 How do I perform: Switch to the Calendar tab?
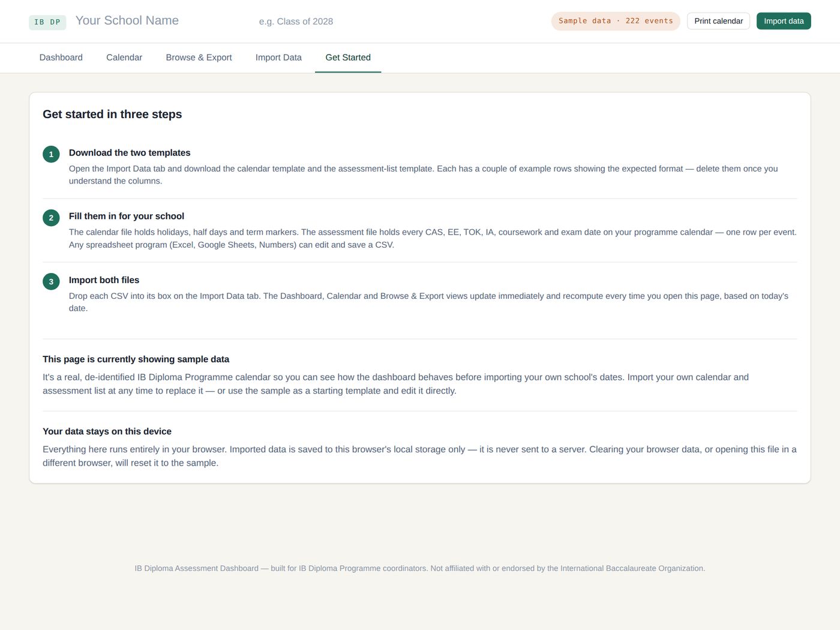[124, 58]
